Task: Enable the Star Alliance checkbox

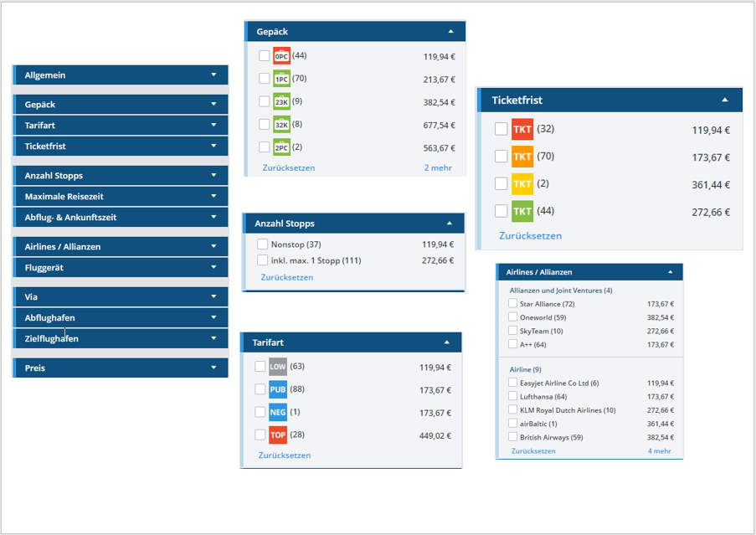Action: (512, 304)
